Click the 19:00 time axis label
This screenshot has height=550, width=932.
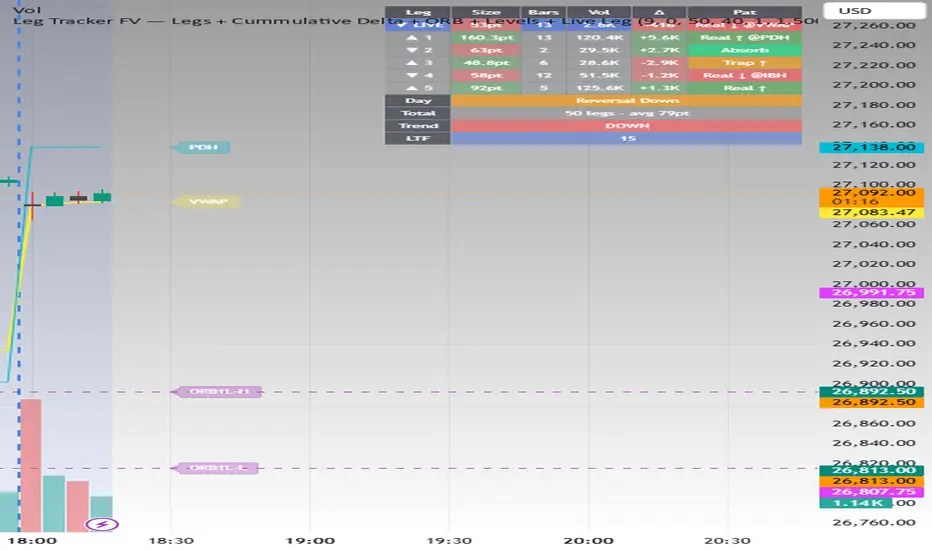pyautogui.click(x=310, y=540)
